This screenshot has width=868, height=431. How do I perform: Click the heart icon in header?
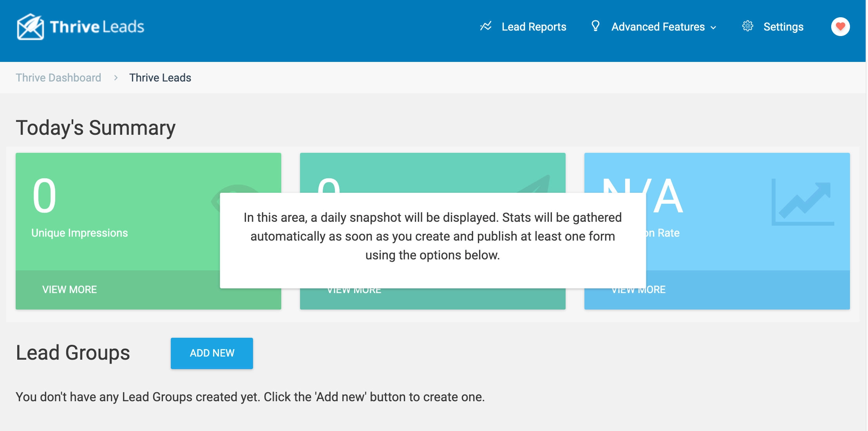[x=840, y=27]
